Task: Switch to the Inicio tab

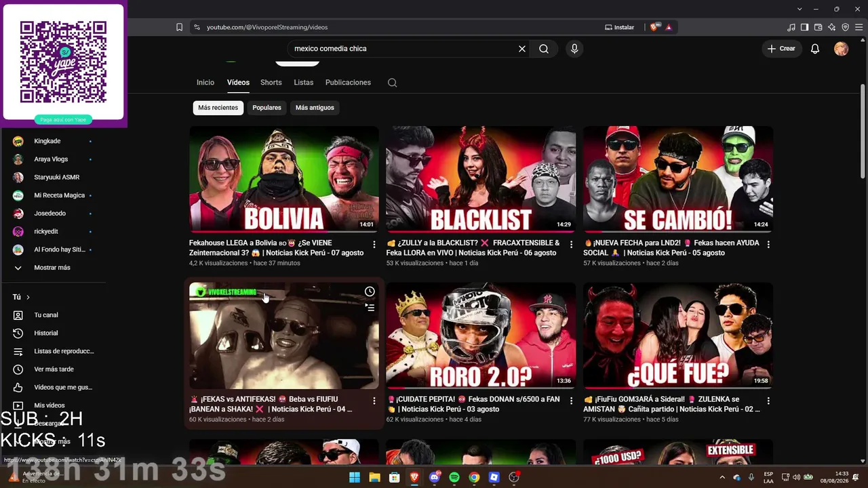Action: point(205,83)
